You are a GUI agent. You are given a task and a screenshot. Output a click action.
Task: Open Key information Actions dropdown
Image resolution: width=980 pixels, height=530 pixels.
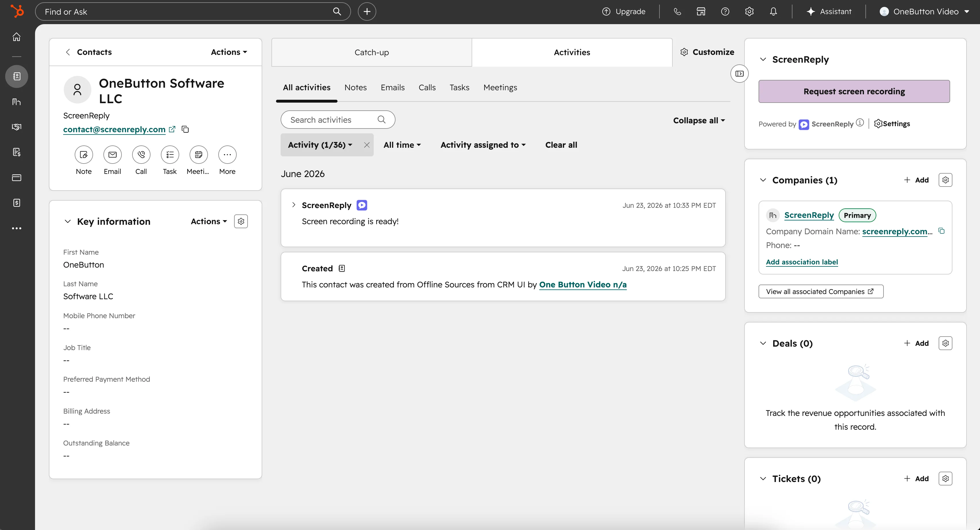point(209,221)
